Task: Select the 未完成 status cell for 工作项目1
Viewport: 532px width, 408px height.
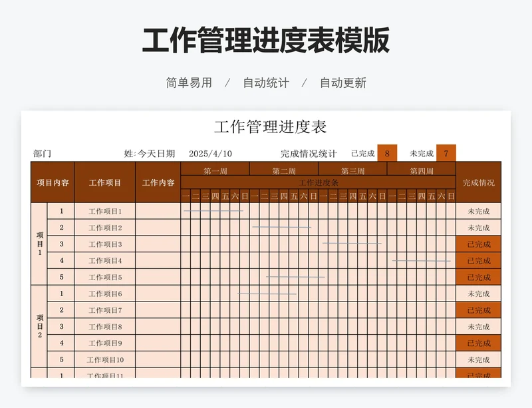Action: 479,211
